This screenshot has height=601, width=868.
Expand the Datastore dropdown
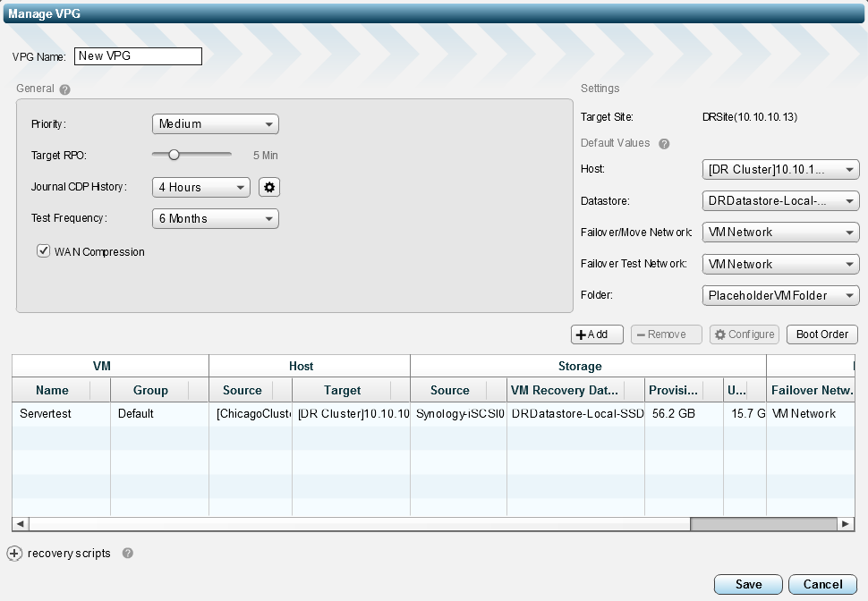(780, 201)
